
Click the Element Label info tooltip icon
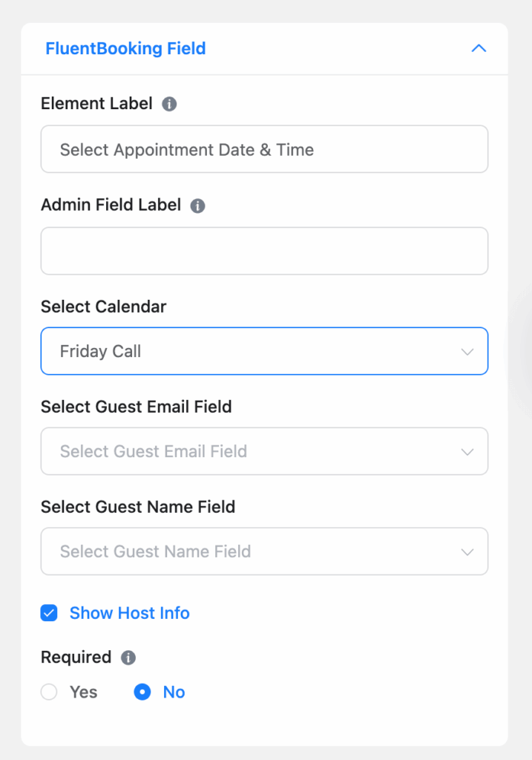click(168, 104)
